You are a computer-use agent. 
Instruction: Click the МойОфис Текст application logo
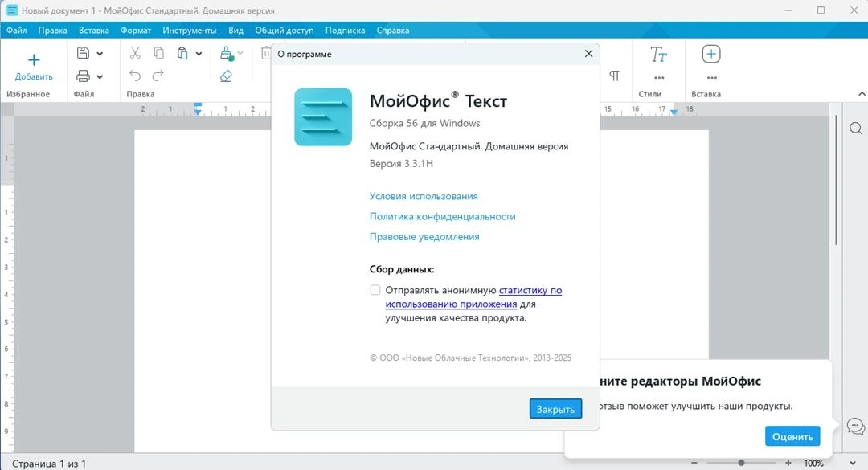[x=323, y=116]
